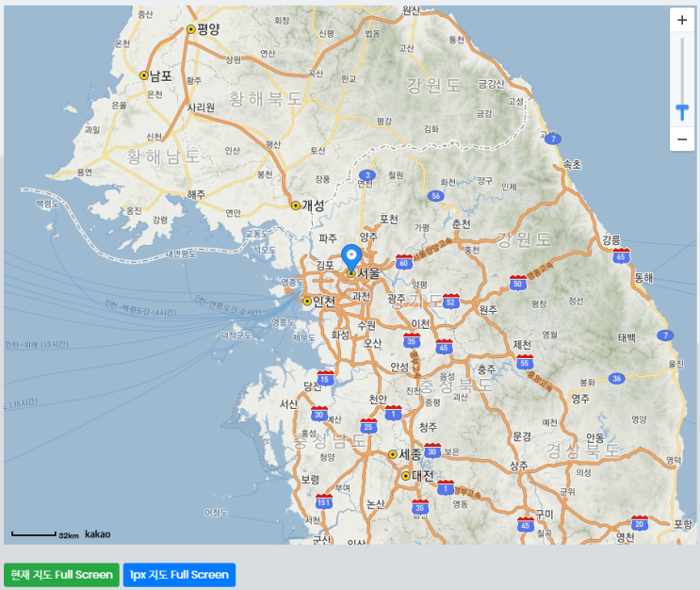Select route 151 shield near 보령

[x=324, y=501]
